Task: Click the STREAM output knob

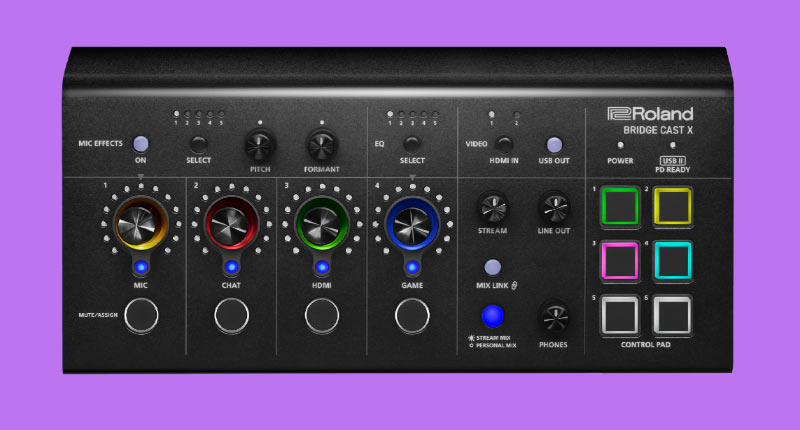Action: [x=492, y=208]
